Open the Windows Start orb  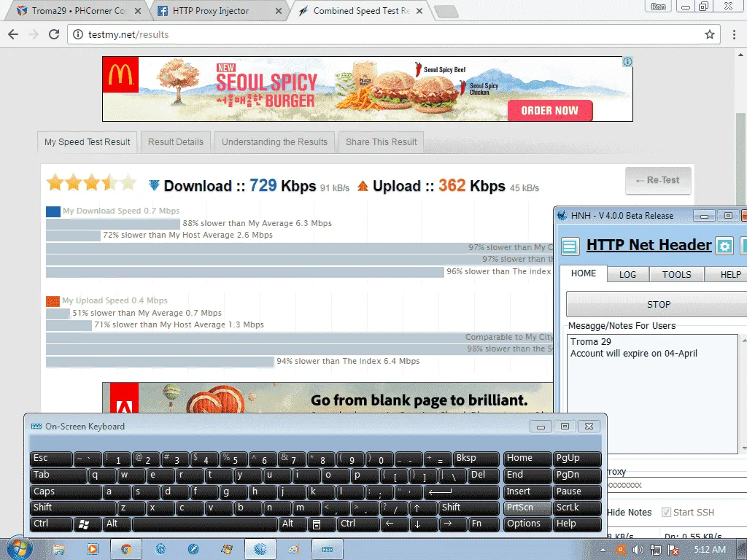point(19,549)
